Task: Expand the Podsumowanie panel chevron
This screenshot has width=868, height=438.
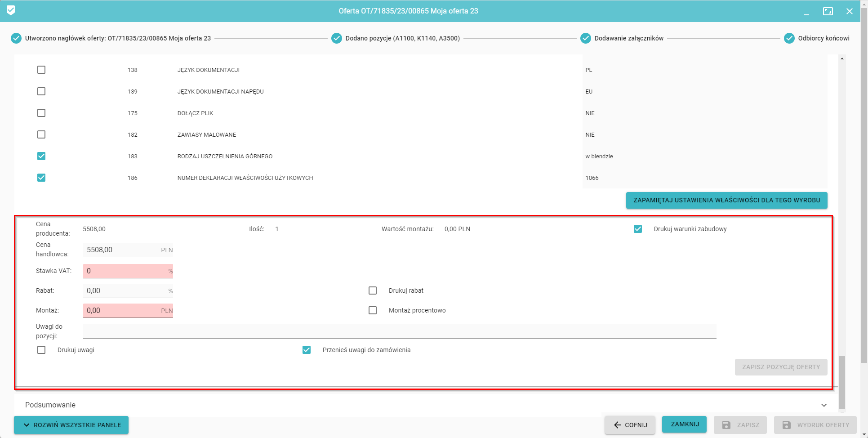Action: pyautogui.click(x=823, y=405)
